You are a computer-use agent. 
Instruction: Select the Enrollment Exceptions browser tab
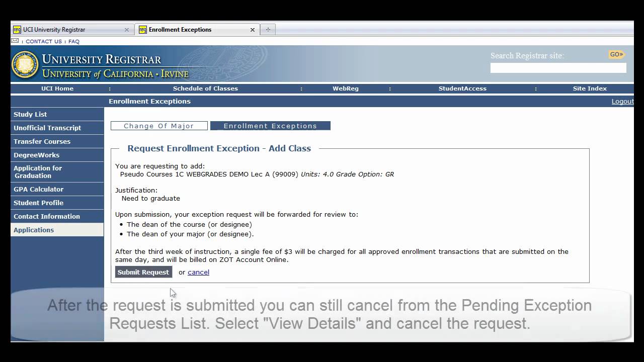click(x=197, y=30)
